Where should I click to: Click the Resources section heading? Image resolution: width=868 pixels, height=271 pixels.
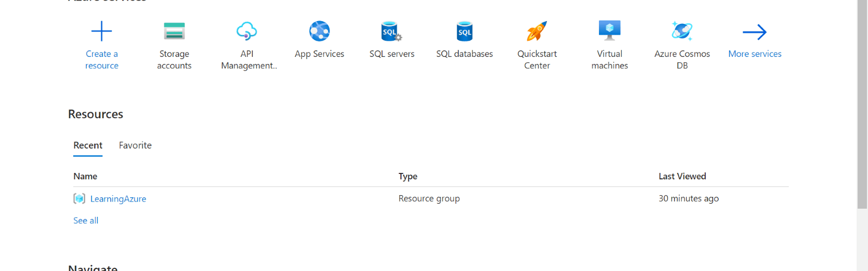[x=95, y=114]
